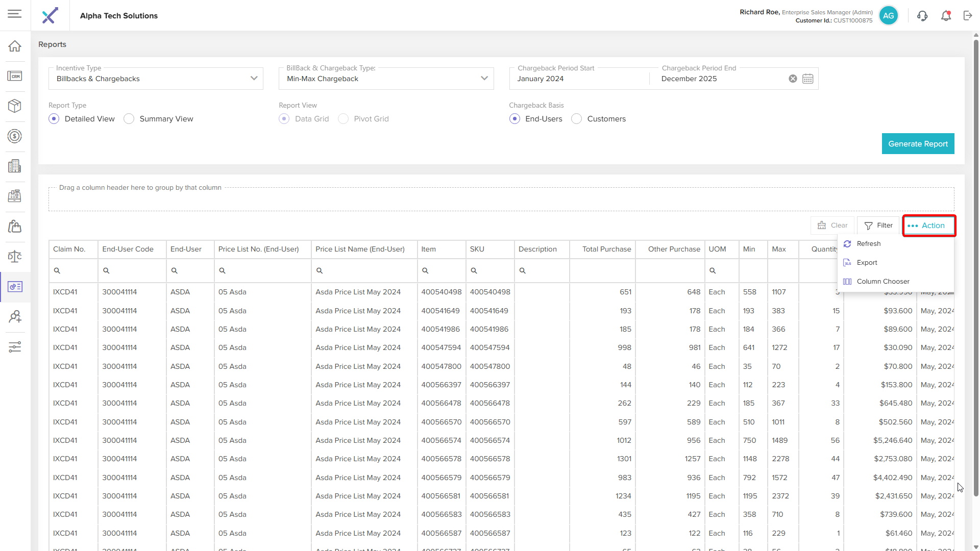Click the headset support icon
This screenshot has height=551, width=980.
click(922, 16)
